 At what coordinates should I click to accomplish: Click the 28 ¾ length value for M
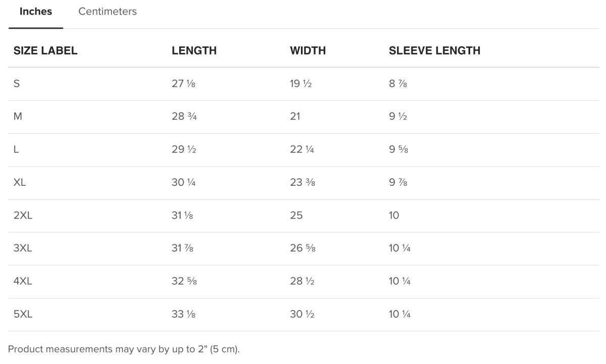(184, 117)
